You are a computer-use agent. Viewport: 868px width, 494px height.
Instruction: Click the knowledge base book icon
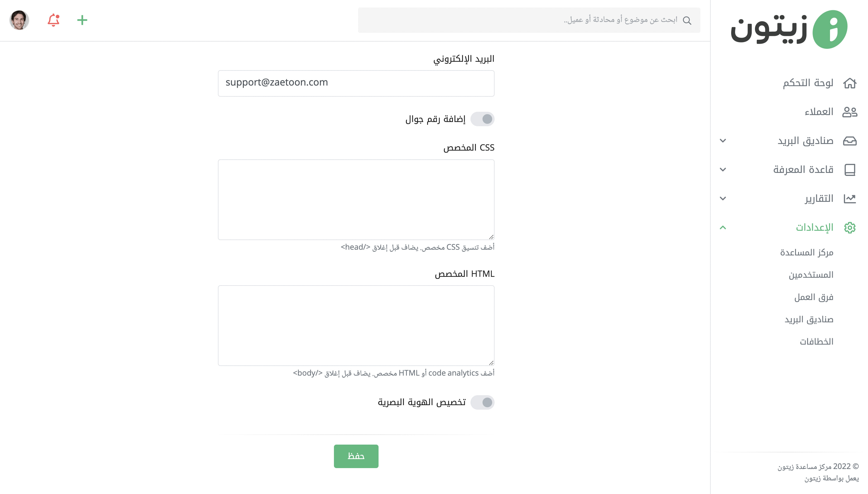pyautogui.click(x=850, y=170)
